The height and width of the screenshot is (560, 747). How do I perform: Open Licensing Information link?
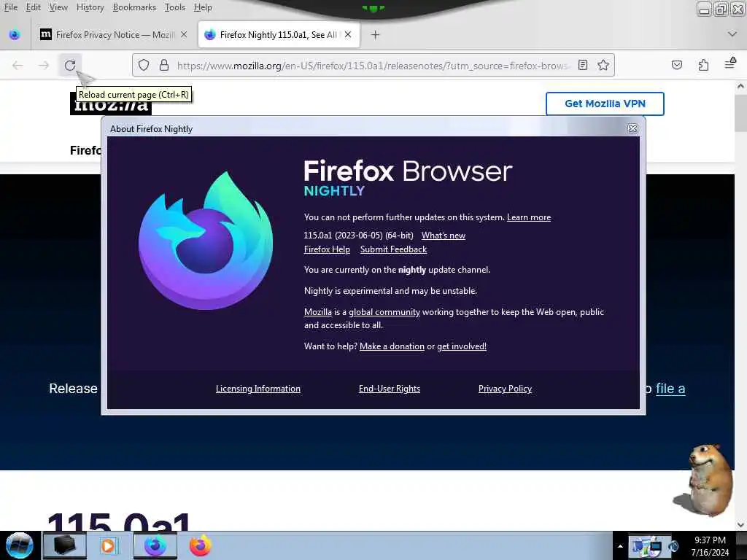tap(258, 389)
